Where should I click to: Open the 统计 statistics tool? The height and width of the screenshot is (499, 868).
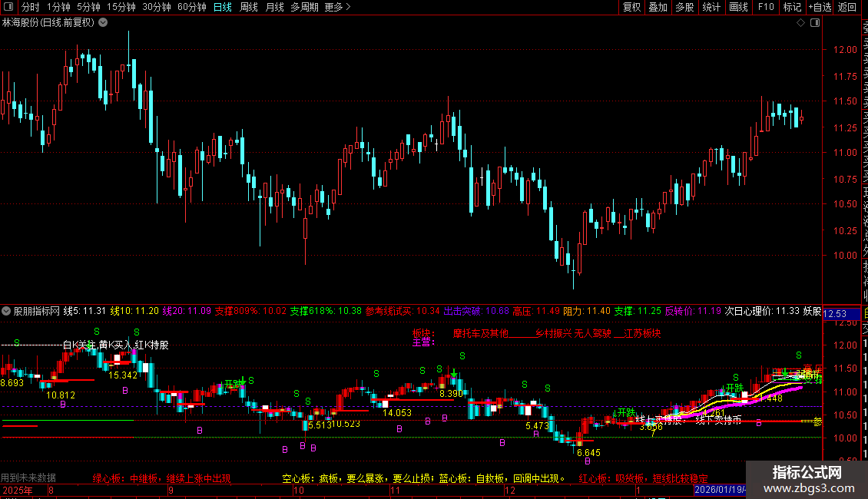pos(711,7)
